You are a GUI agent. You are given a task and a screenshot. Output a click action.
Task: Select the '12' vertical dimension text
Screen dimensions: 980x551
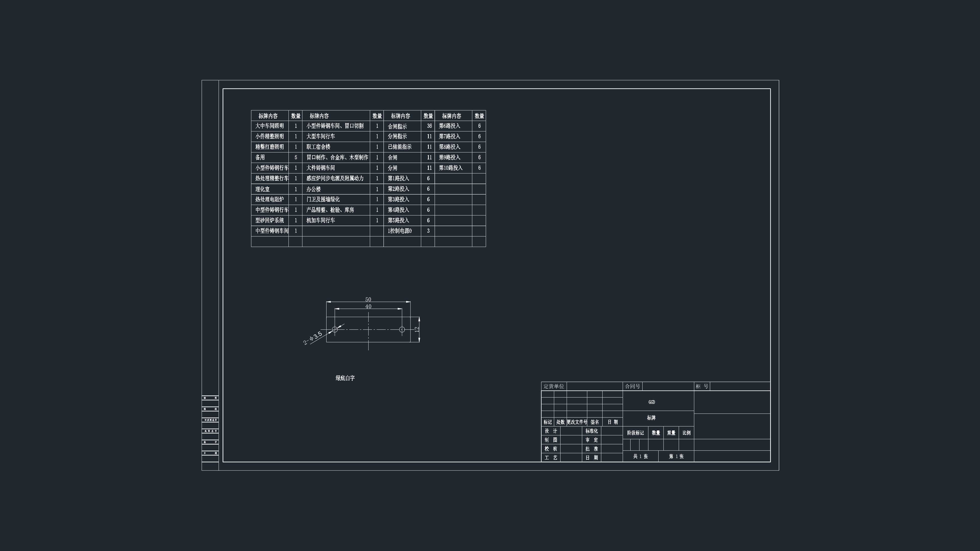[417, 329]
